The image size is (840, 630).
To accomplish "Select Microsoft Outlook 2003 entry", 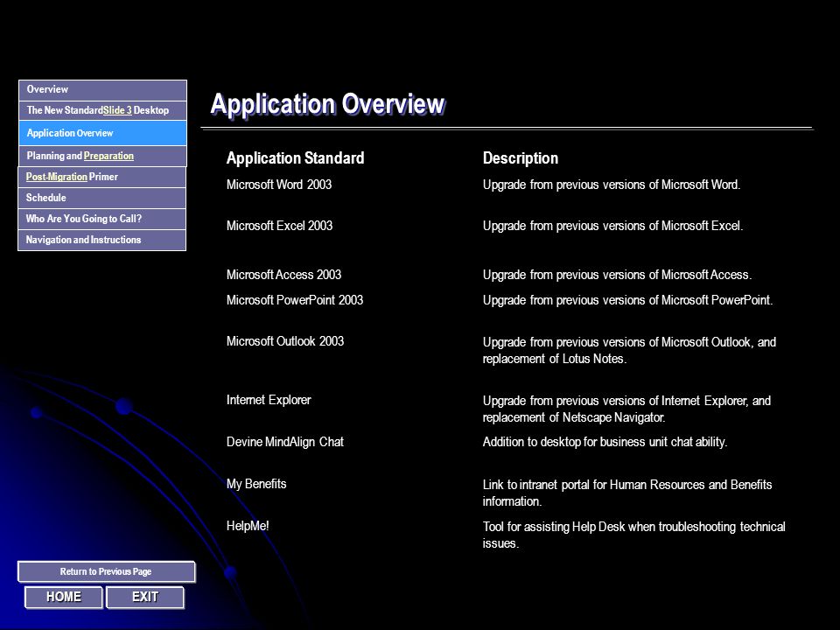I will (x=285, y=341).
